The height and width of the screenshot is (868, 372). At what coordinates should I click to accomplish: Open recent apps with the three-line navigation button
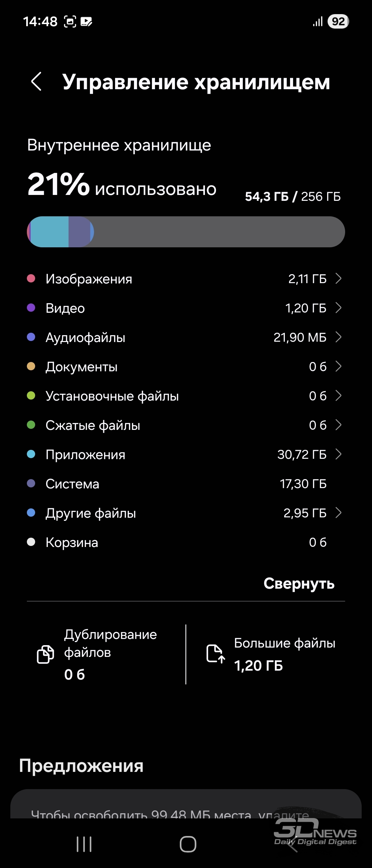point(84,844)
